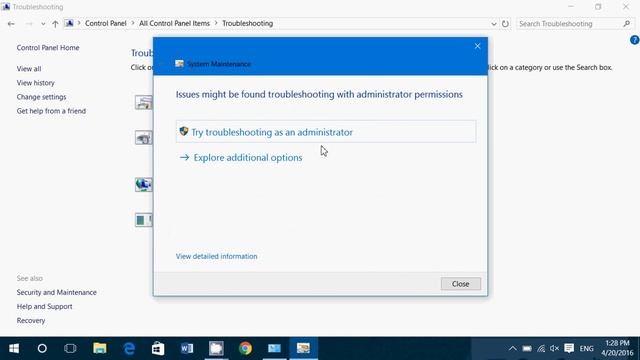Click the System and Security category icon

pos(144,220)
